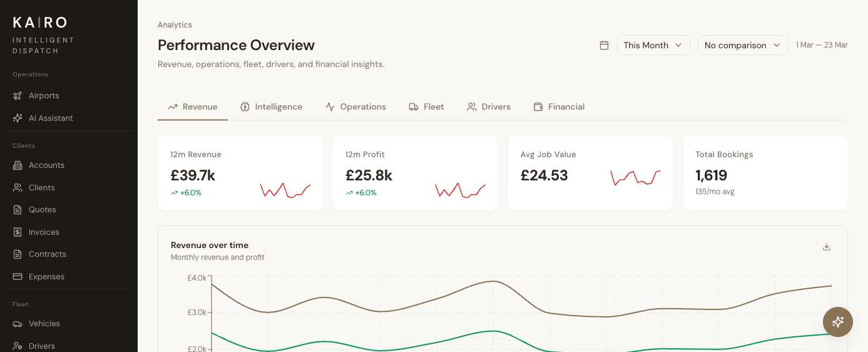Go to Expenses page
Screen dimensions: 868x352
pyautogui.click(x=69, y=276)
